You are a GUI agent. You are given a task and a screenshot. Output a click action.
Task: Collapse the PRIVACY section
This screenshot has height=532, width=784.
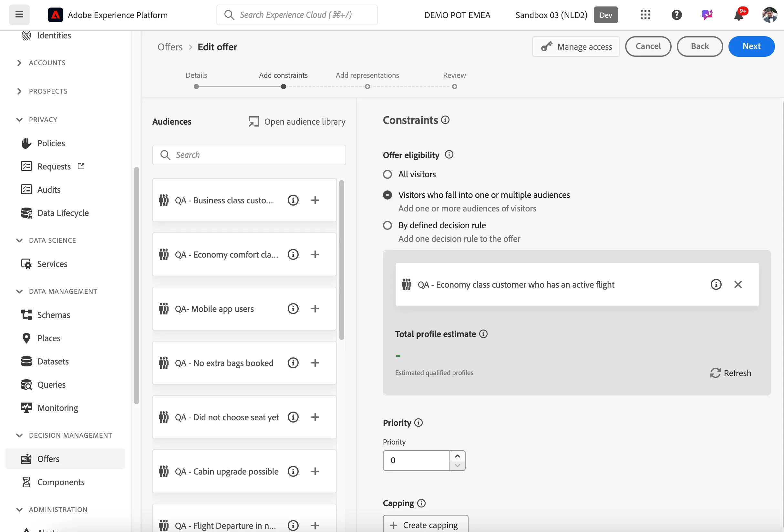[19, 119]
